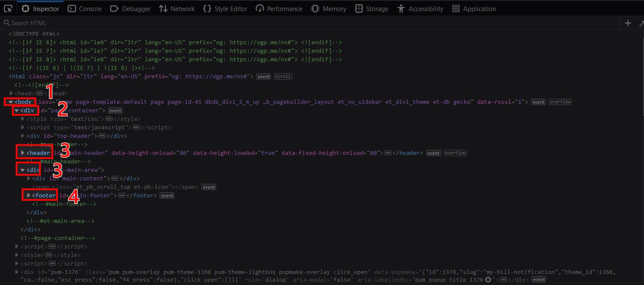Expand the style type text/css node
The image size is (644, 285).
click(x=23, y=119)
